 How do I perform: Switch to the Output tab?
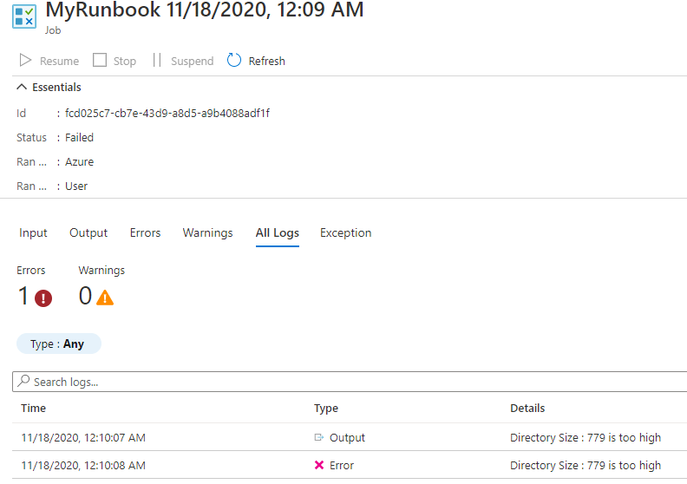tap(88, 233)
